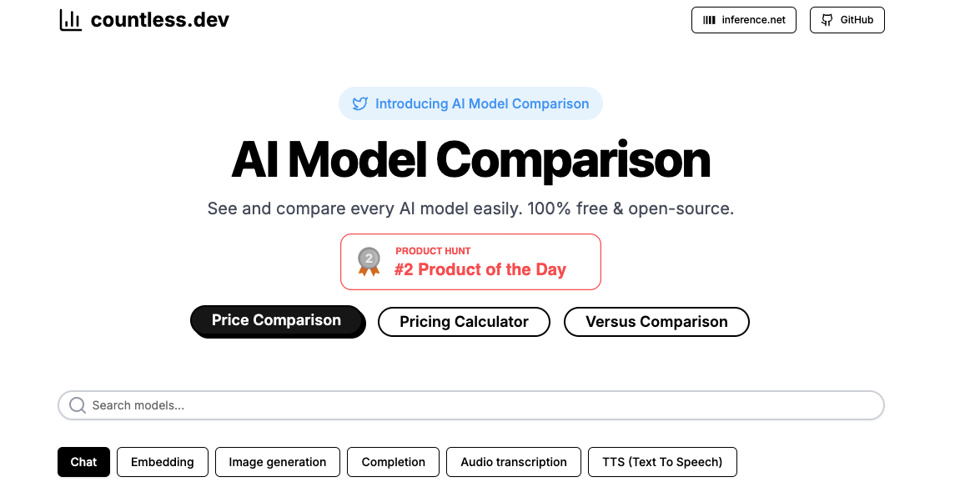This screenshot has height=492, width=980.
Task: Click the countless.dev bar chart logo icon
Action: point(70,20)
